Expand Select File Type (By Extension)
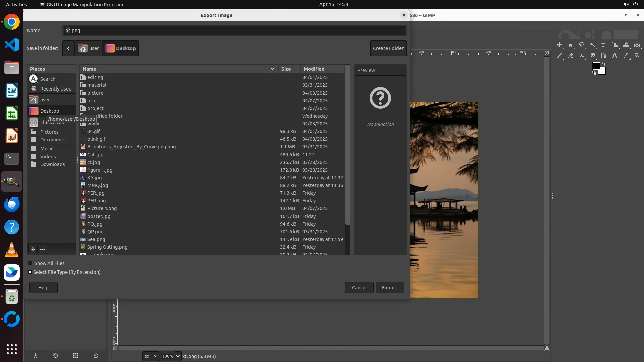This screenshot has width=644, height=362. [30, 272]
